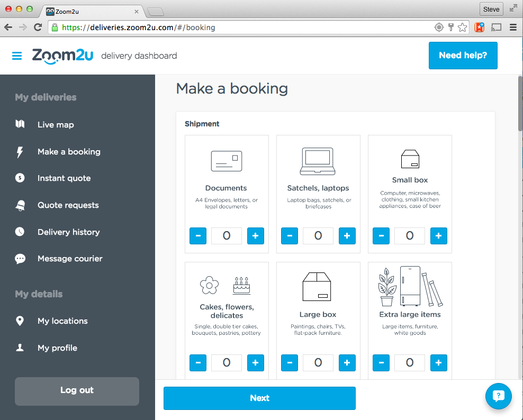The image size is (523, 420).
Task: Go back in browser
Action: (x=8, y=28)
